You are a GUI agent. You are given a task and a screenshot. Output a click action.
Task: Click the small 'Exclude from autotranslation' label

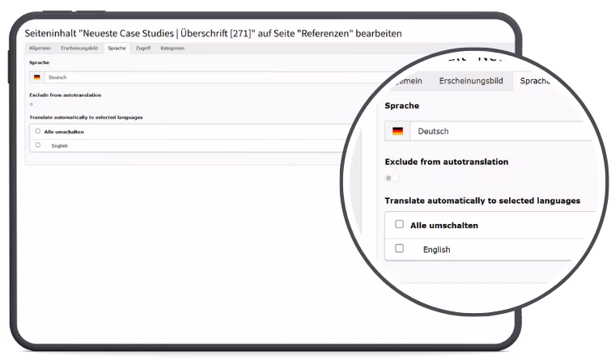click(x=65, y=95)
